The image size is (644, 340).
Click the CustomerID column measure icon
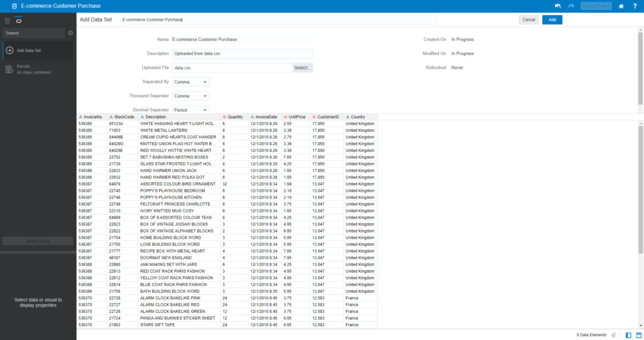[x=314, y=117]
